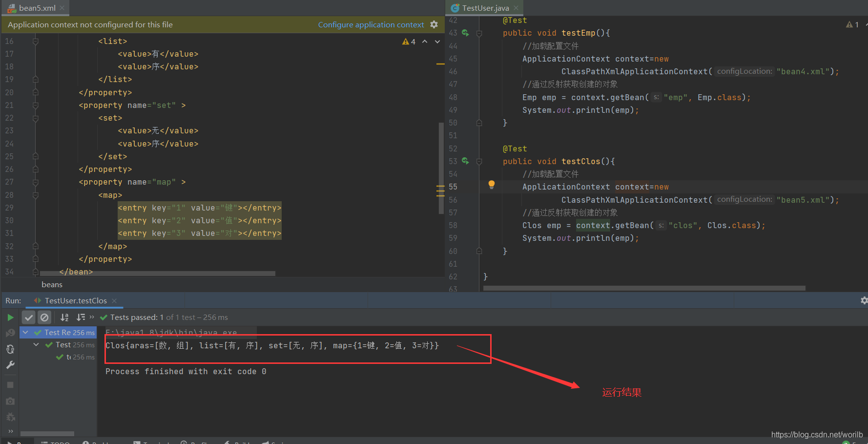Click warning count 1 in TestUser.java editor
Screen dimensions: 868x444
[x=852, y=24]
